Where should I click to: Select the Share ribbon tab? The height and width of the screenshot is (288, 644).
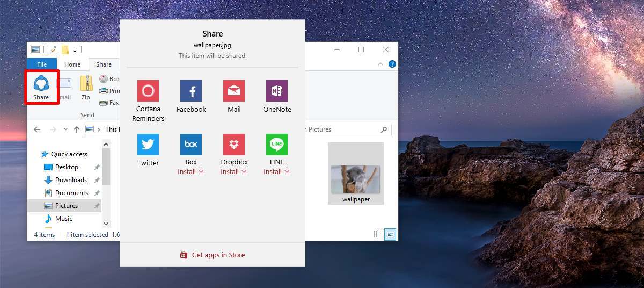point(104,64)
